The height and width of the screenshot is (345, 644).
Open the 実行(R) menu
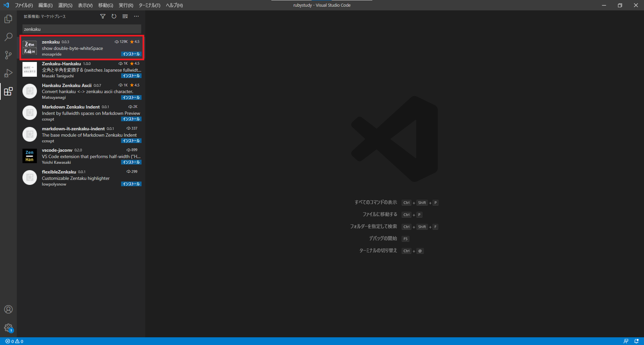(x=126, y=5)
